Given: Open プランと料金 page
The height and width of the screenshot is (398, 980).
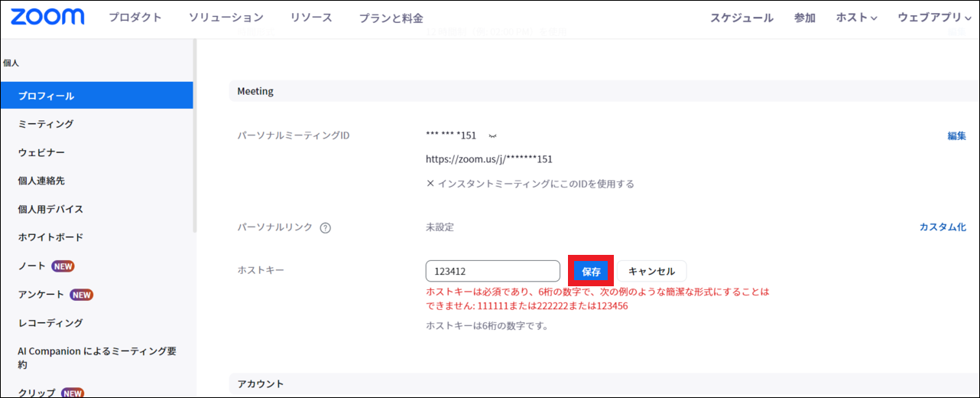Looking at the screenshot, I should pos(391,18).
